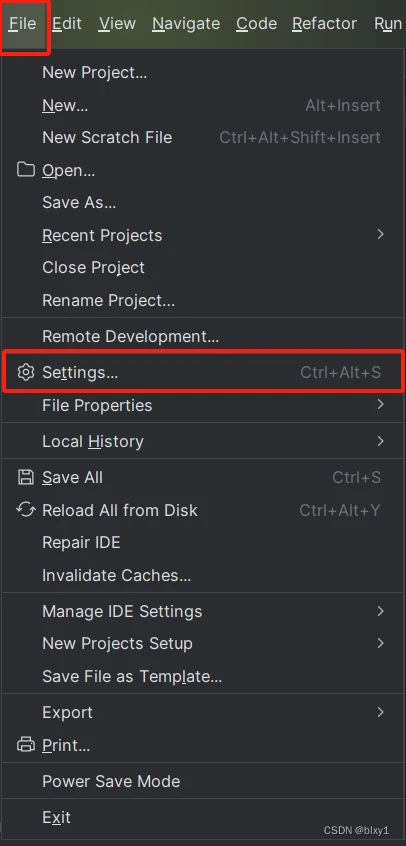Screen dimensions: 406x846
Task: Click the printer icon next to Print
Action: [x=25, y=745]
